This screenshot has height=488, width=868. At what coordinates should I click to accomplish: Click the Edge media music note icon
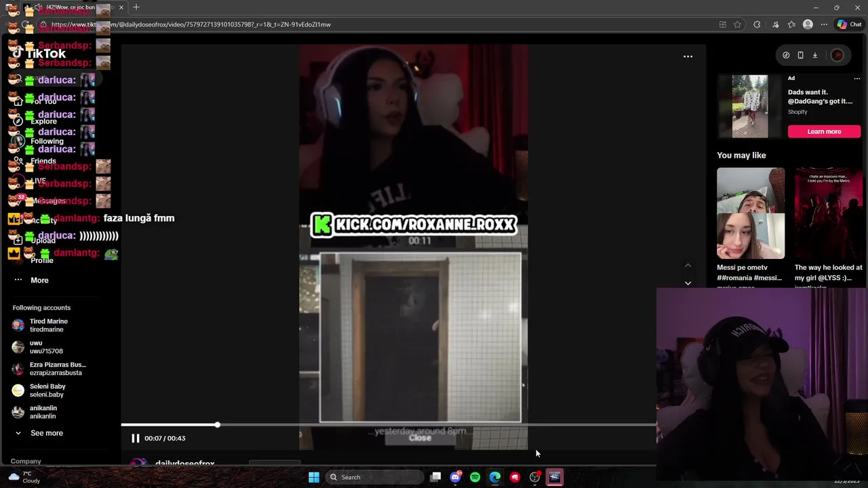tap(775, 24)
